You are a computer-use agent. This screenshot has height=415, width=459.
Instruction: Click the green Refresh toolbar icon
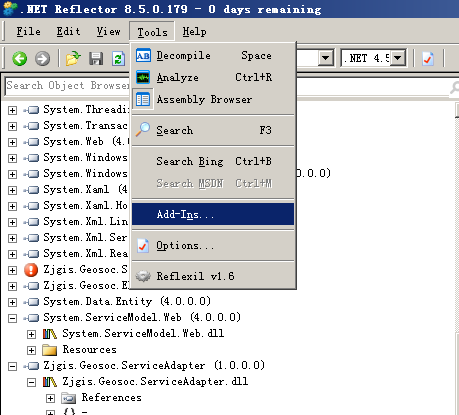118,59
